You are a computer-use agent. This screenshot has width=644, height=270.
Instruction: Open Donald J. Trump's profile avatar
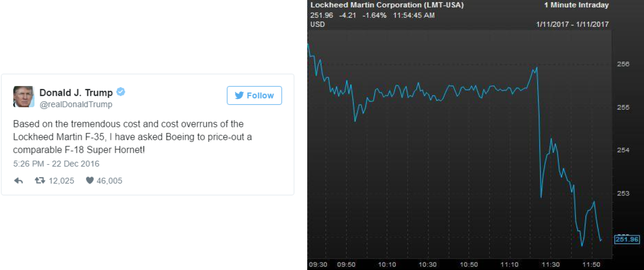click(24, 97)
